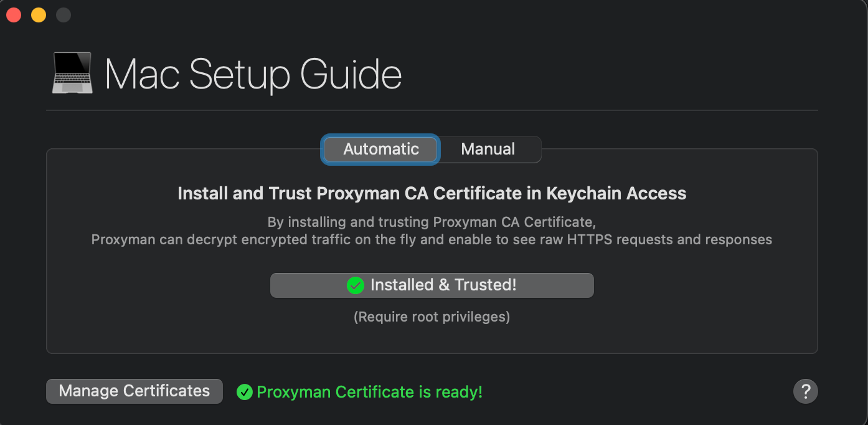Click the laptop icon beside Mac Setup Guide
Image resolution: width=868 pixels, height=425 pixels.
[72, 74]
